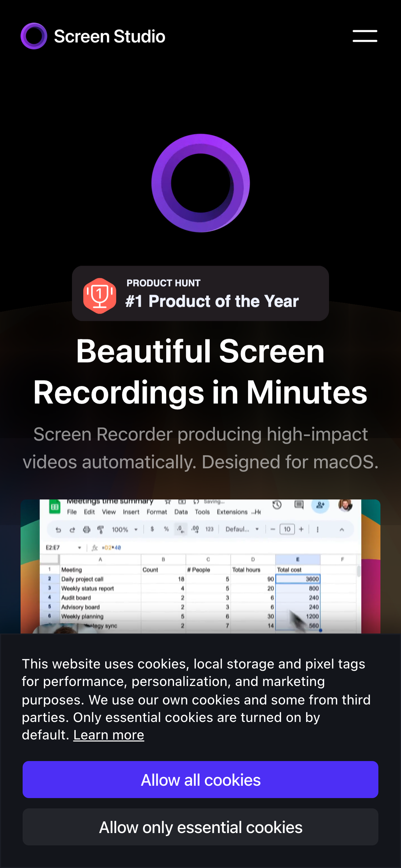Click Allow all cookies button
401x868 pixels.
tap(200, 780)
